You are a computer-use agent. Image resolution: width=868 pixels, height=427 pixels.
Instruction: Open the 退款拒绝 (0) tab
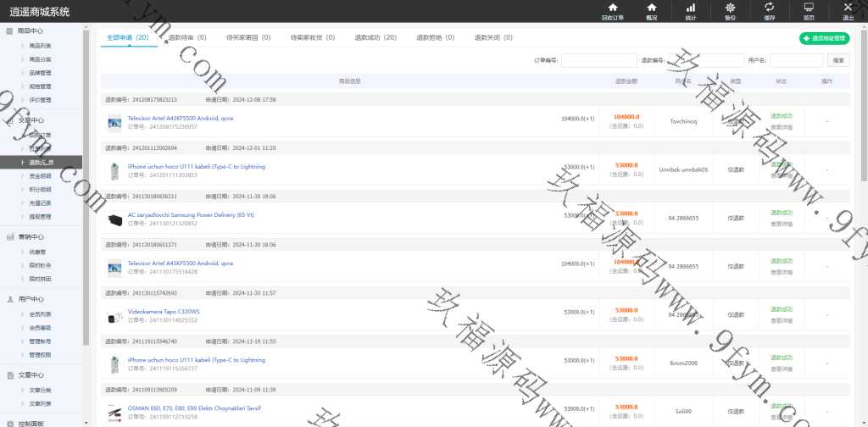[x=435, y=38]
